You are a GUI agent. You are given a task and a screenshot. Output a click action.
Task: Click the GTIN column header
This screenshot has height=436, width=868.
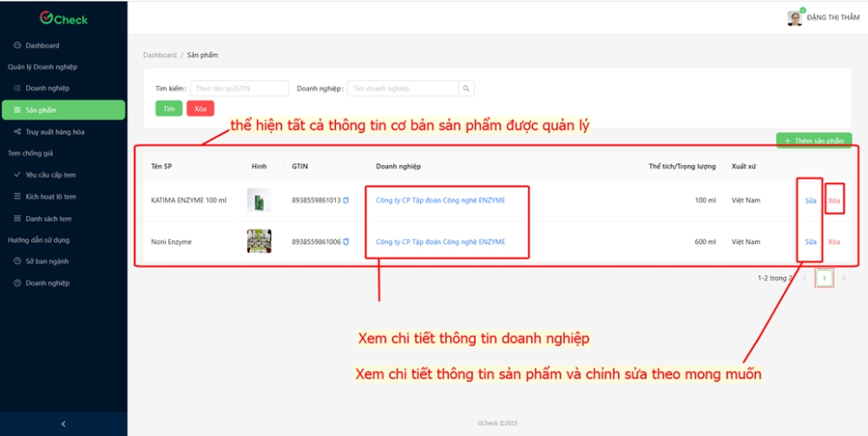(299, 166)
